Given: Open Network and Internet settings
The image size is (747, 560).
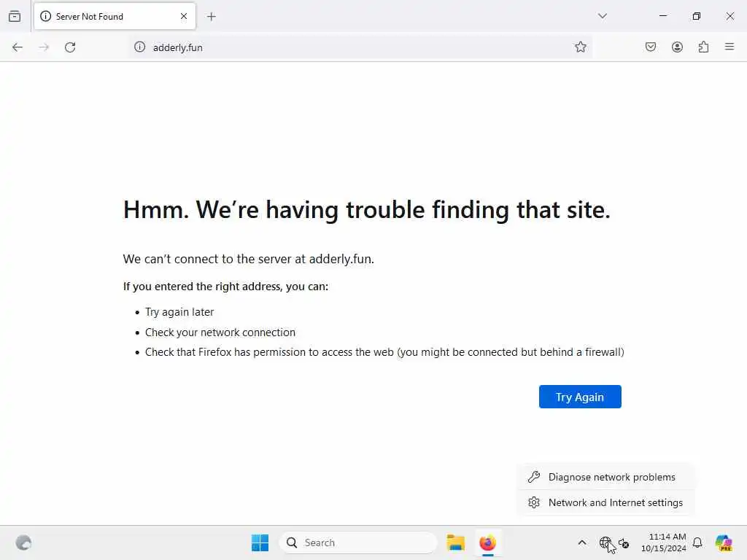Looking at the screenshot, I should click(605, 502).
